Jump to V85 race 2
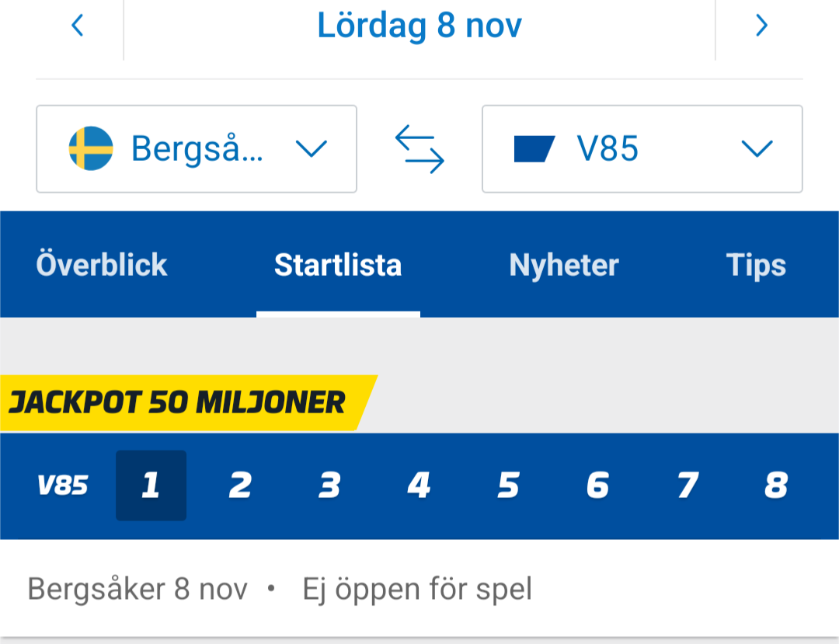 [x=240, y=486]
